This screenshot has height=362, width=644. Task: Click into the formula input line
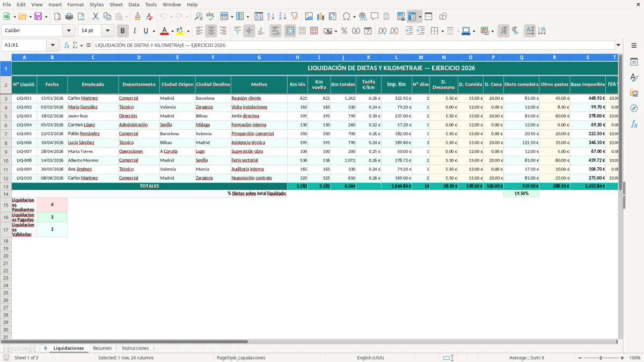click(x=353, y=45)
